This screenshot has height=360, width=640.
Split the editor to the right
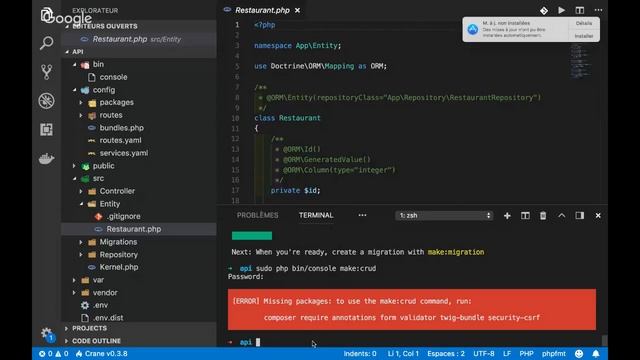coord(580,10)
